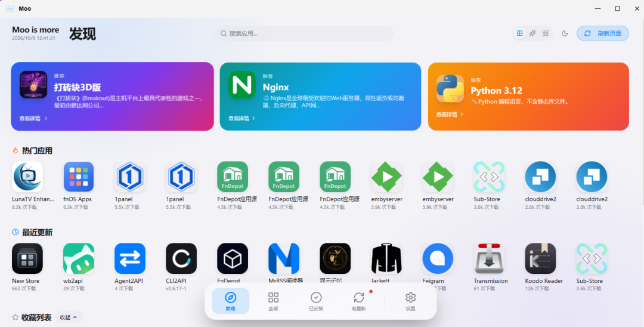The height and width of the screenshot is (327, 644).
Task: Click the LunaTV Enhan... app name
Action: click(x=33, y=199)
